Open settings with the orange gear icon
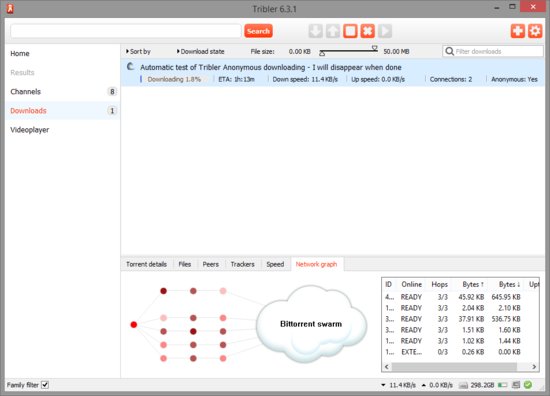 tap(535, 31)
